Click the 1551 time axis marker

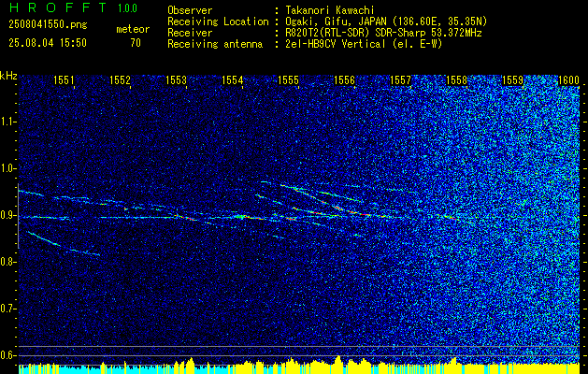64,79
